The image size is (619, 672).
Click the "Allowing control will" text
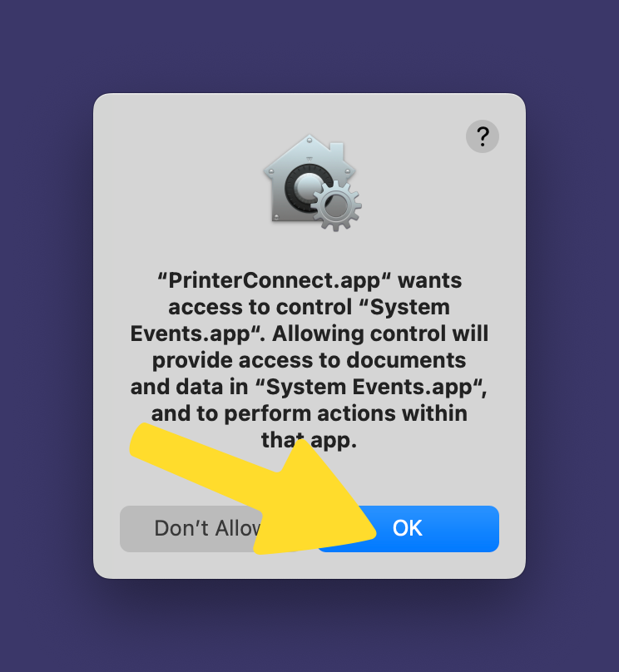(380, 334)
